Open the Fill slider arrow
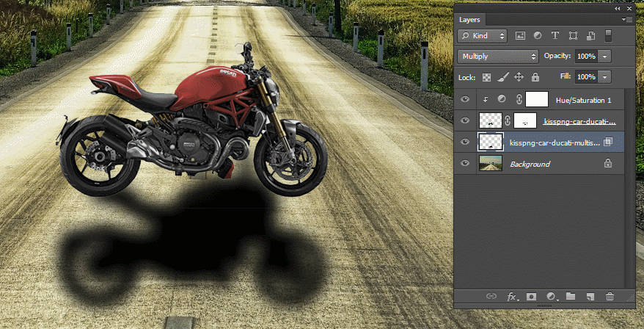This screenshot has width=644, height=329. pyautogui.click(x=604, y=77)
